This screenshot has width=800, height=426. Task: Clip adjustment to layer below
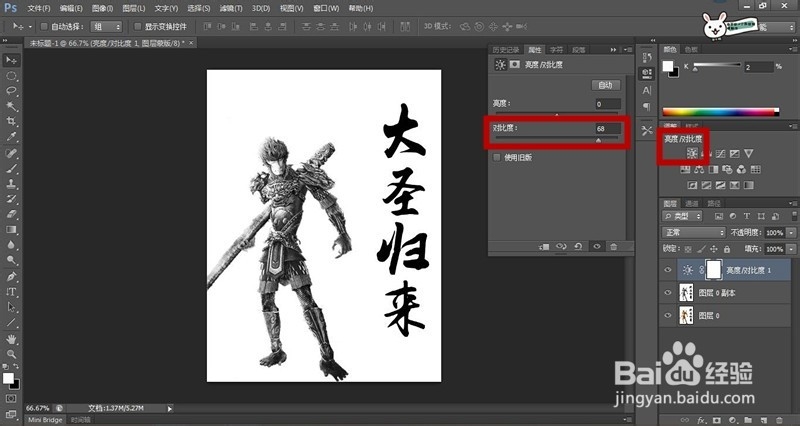tap(544, 246)
